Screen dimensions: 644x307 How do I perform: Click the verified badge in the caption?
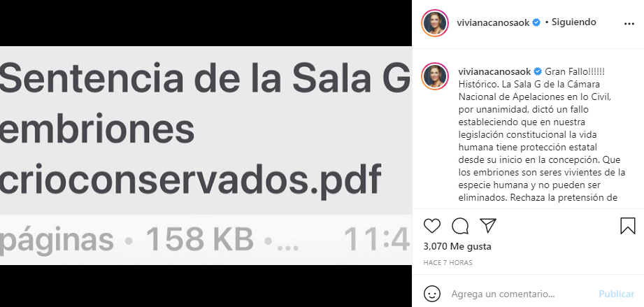(x=537, y=72)
